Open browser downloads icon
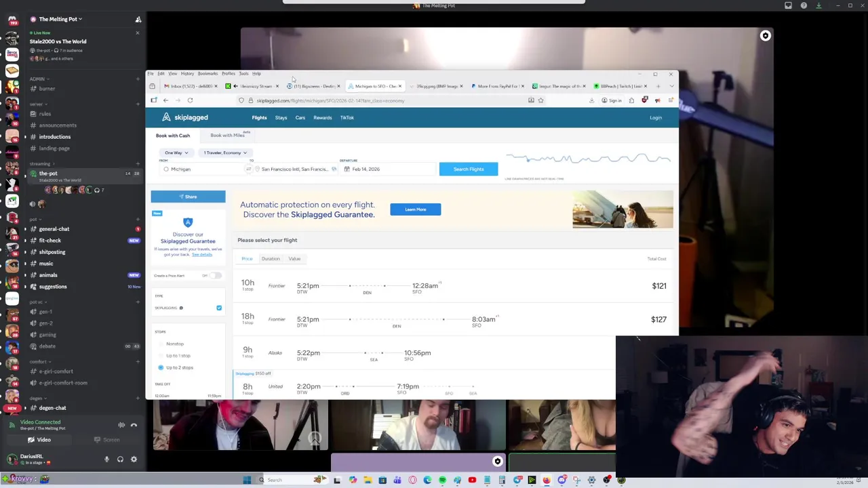 [591, 100]
